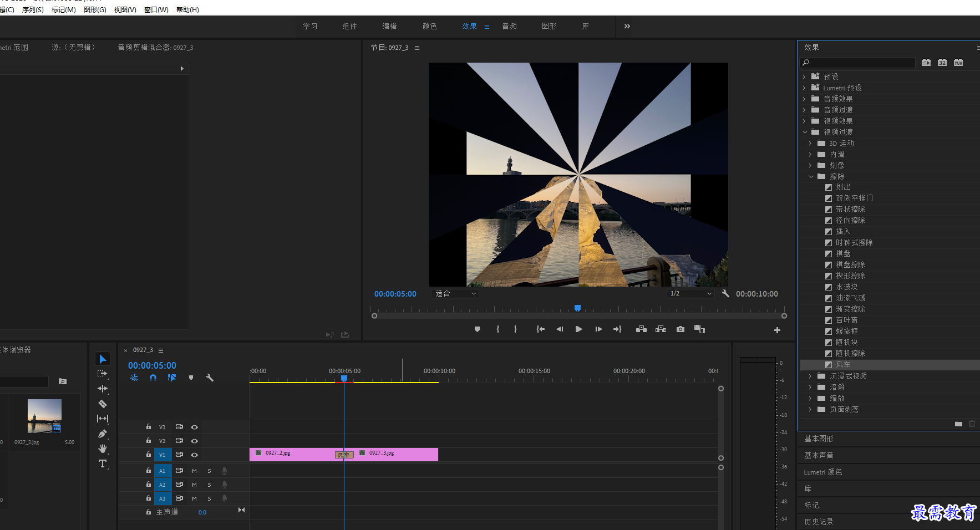Add marker in program monitor

pyautogui.click(x=477, y=329)
